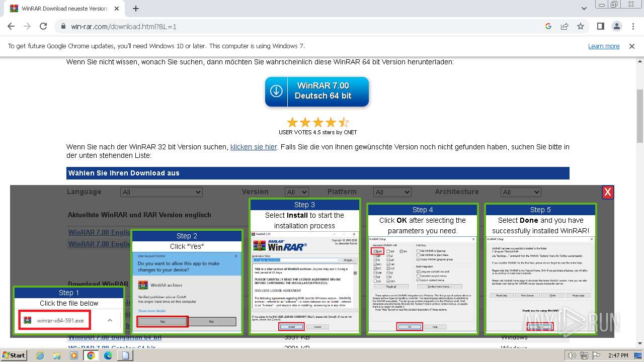Share this page via the share icon
This screenshot has width=644, height=362.
click(565, 26)
